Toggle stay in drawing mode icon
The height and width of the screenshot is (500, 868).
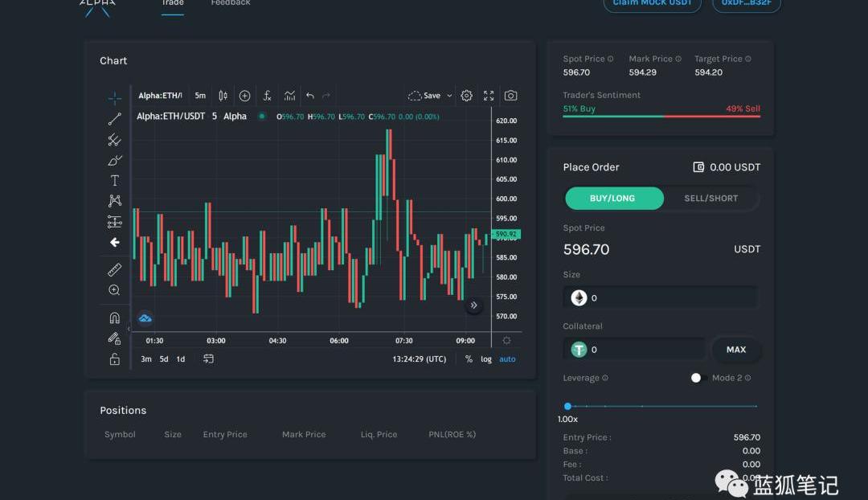point(115,338)
